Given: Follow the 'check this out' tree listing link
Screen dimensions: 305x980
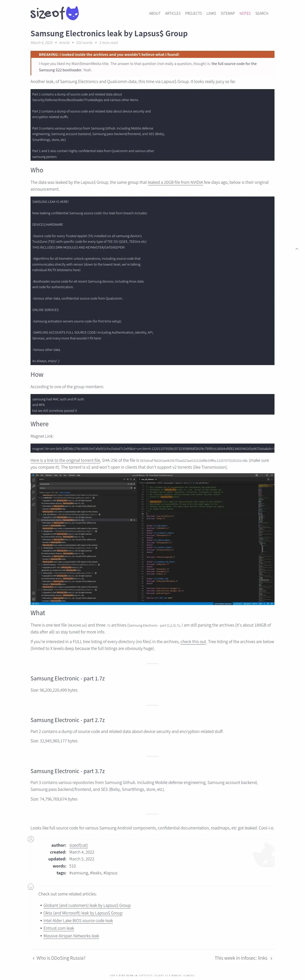Looking at the screenshot, I should click(193, 641).
